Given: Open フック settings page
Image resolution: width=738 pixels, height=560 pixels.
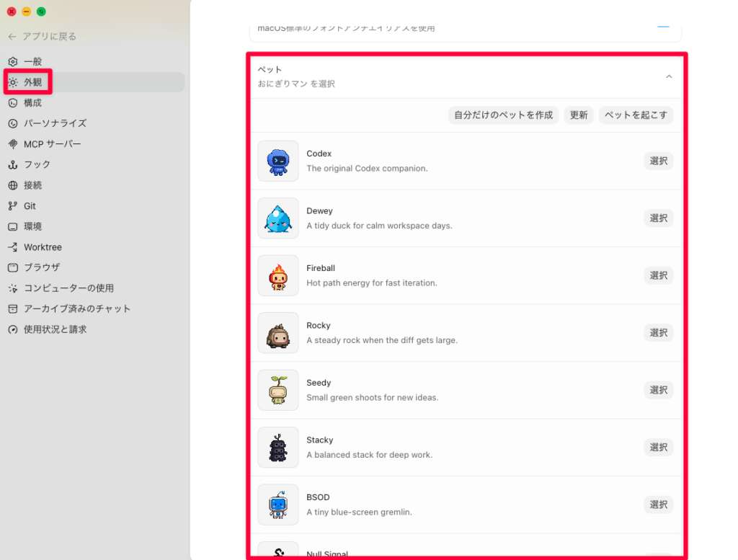Looking at the screenshot, I should pyautogui.click(x=94, y=165).
